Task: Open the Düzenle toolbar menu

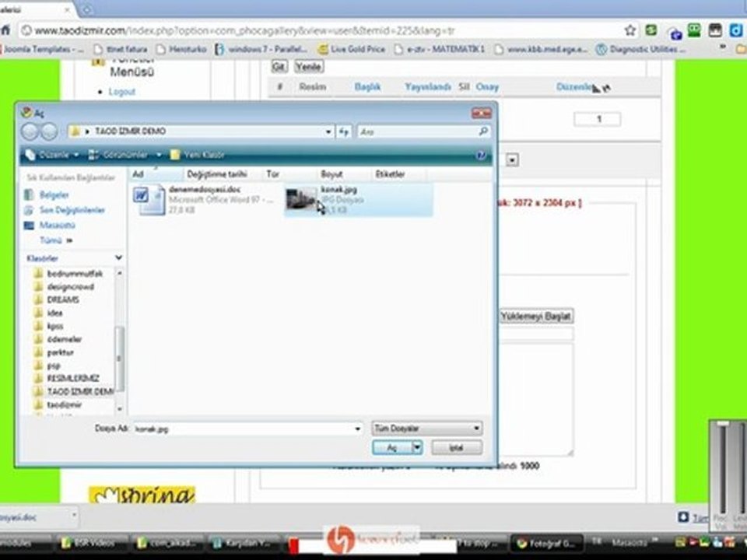Action: pyautogui.click(x=52, y=155)
